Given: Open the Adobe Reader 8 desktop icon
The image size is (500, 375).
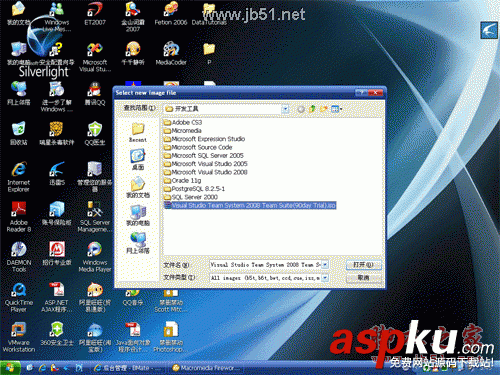Looking at the screenshot, I should 18,217.
